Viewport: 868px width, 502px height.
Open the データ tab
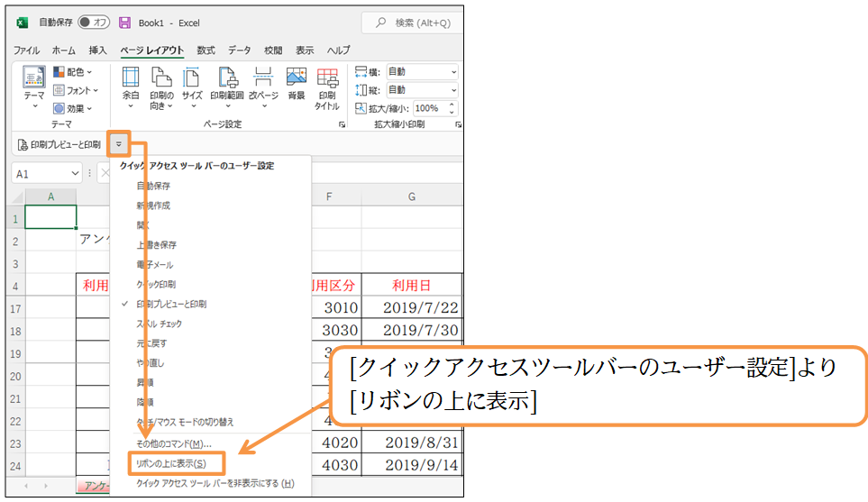pyautogui.click(x=239, y=50)
